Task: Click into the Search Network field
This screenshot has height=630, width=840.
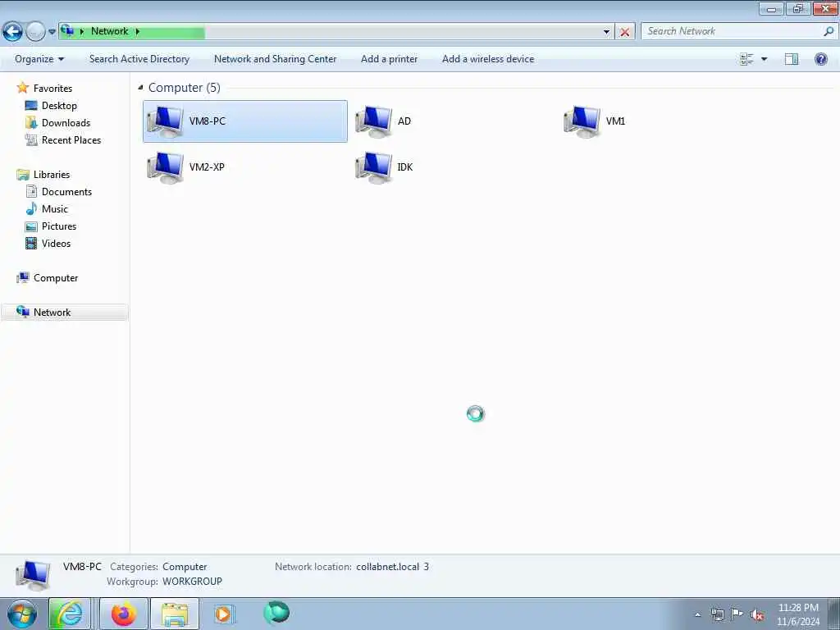Action: (732, 31)
